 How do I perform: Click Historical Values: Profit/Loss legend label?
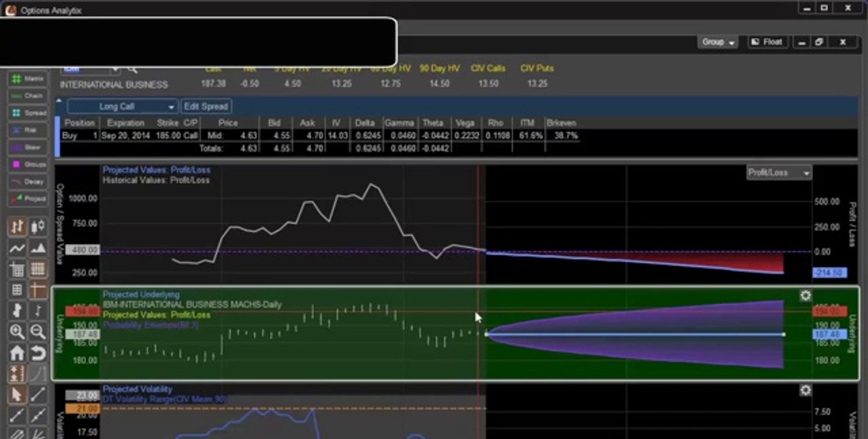pyautogui.click(x=156, y=180)
